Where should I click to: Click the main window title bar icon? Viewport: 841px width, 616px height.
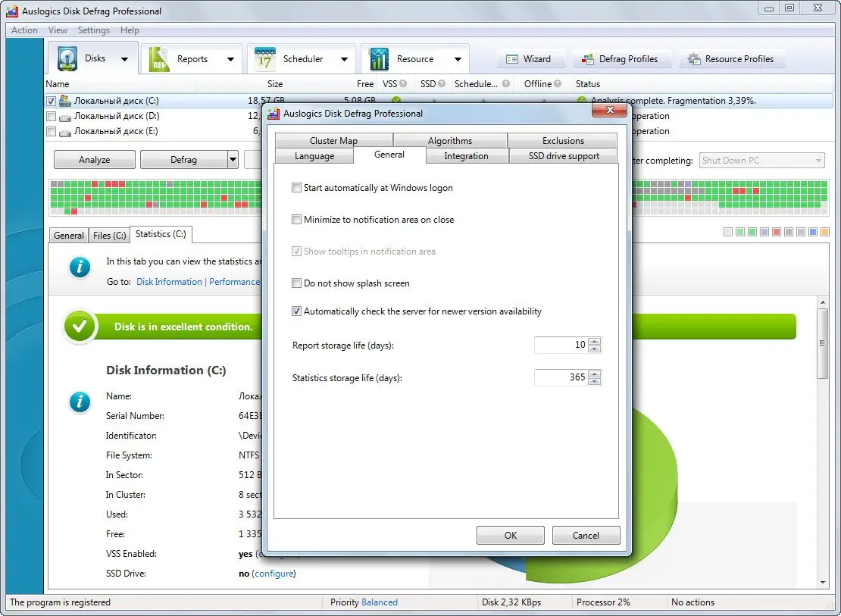[12, 11]
